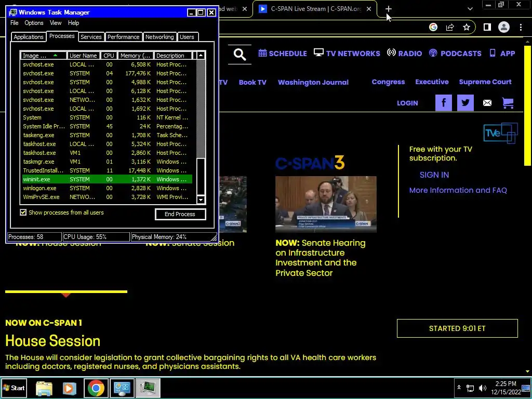Click the network tray icon
The height and width of the screenshot is (399, 532).
[470, 388]
